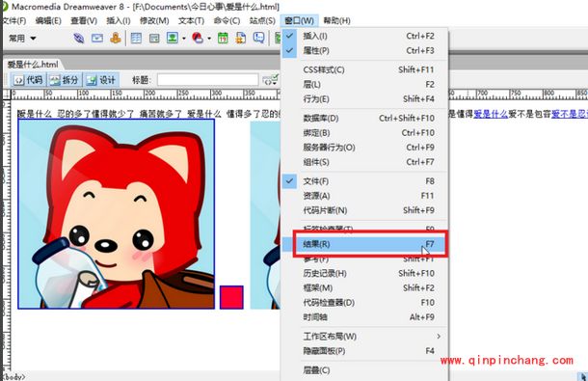Open the 帮助(H) menu

(x=336, y=20)
